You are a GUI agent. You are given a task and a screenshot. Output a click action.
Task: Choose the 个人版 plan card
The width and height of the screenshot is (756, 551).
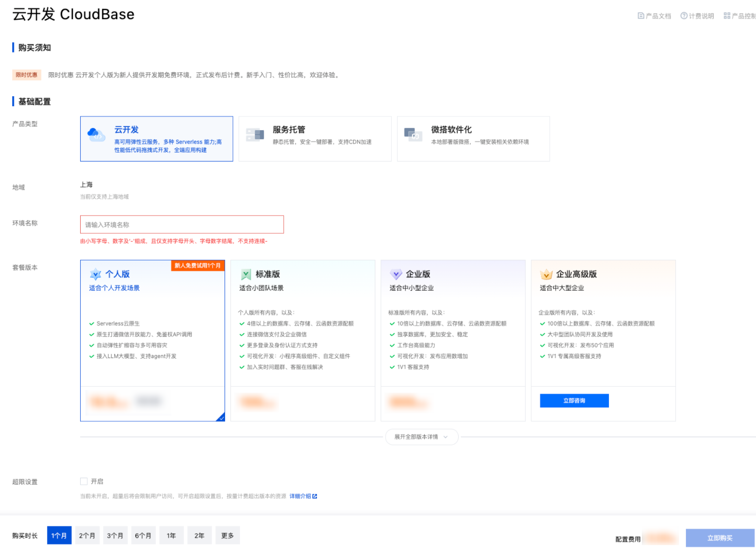click(x=152, y=341)
